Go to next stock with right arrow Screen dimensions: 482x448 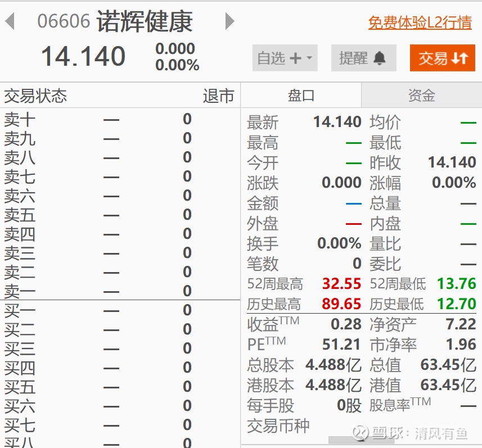[230, 21]
